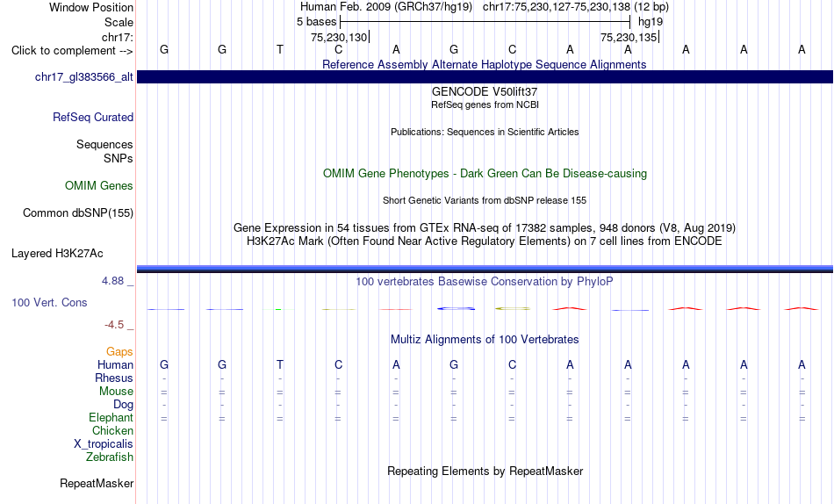Click the T base in the chr17 sequence row
The image size is (834, 504).
(280, 49)
